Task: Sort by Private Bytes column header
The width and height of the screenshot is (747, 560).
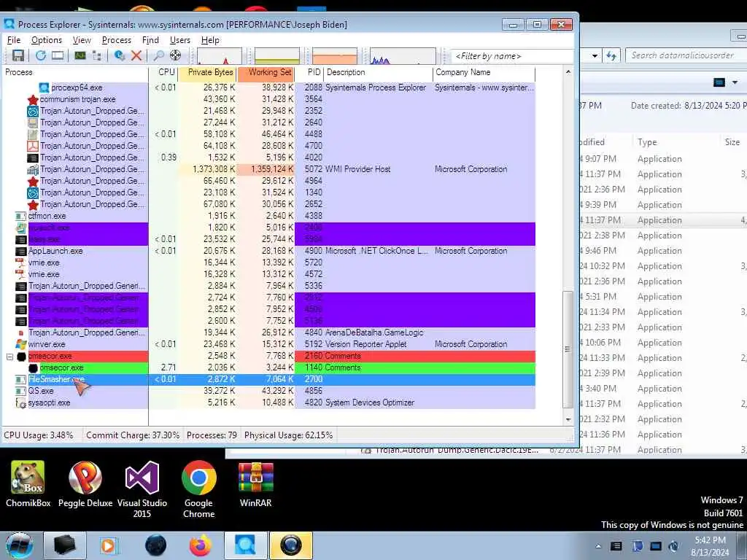Action: coord(207,72)
